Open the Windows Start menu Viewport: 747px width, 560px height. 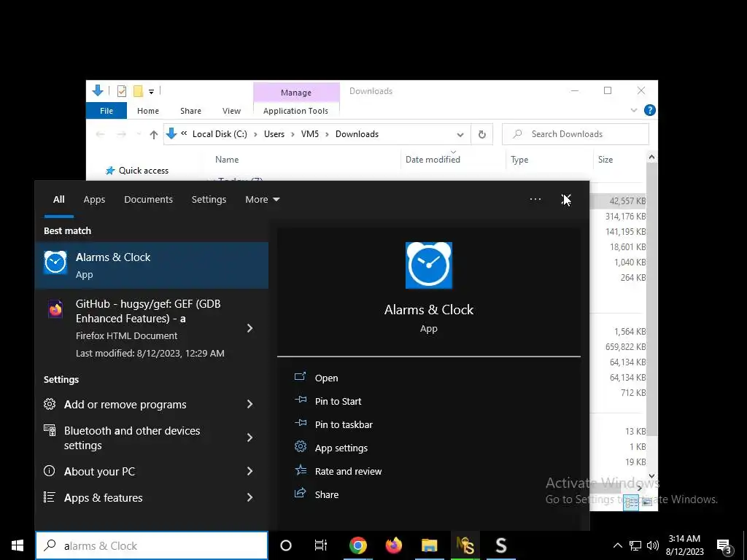[x=18, y=545]
